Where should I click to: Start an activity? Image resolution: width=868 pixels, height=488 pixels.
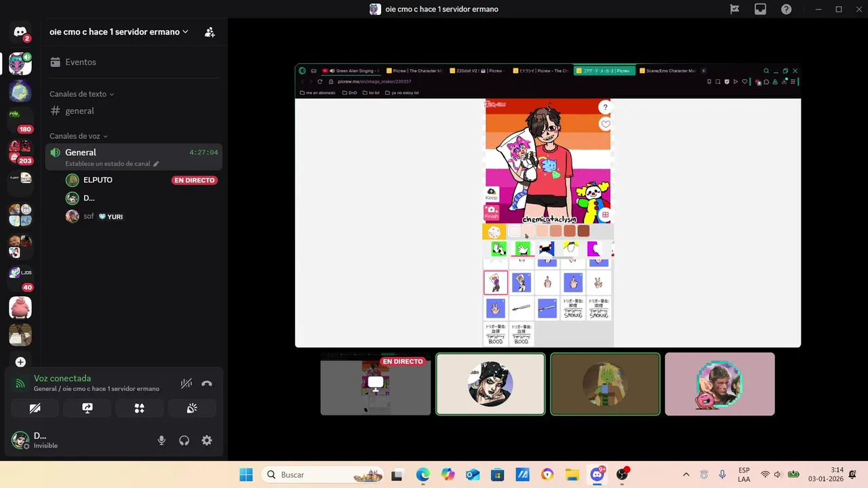[x=140, y=408]
